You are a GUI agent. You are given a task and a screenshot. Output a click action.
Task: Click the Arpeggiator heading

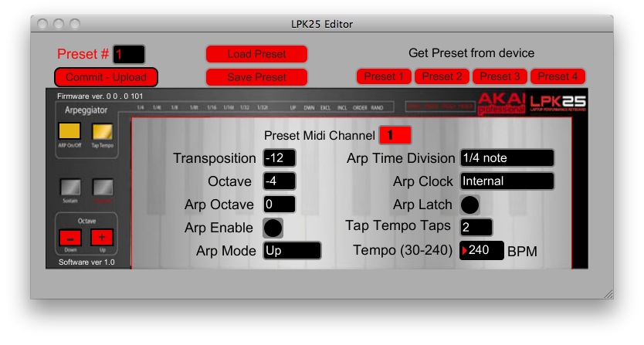86,110
